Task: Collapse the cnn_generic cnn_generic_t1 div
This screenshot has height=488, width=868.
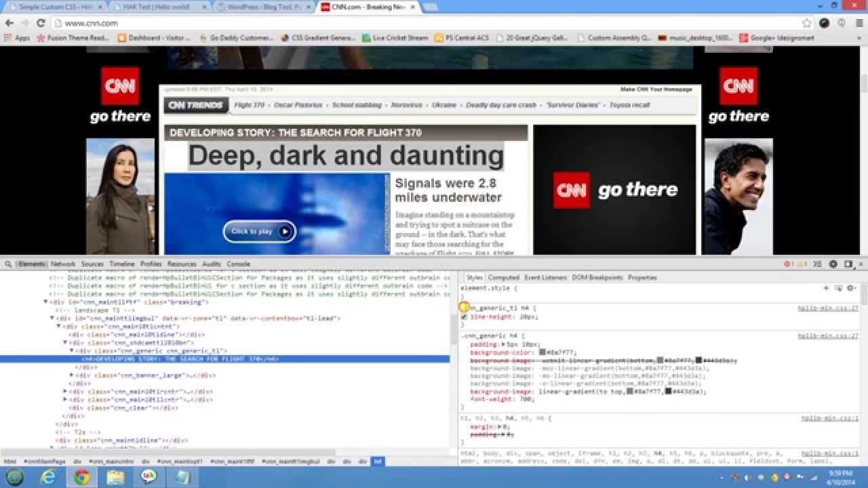Action: click(72, 351)
